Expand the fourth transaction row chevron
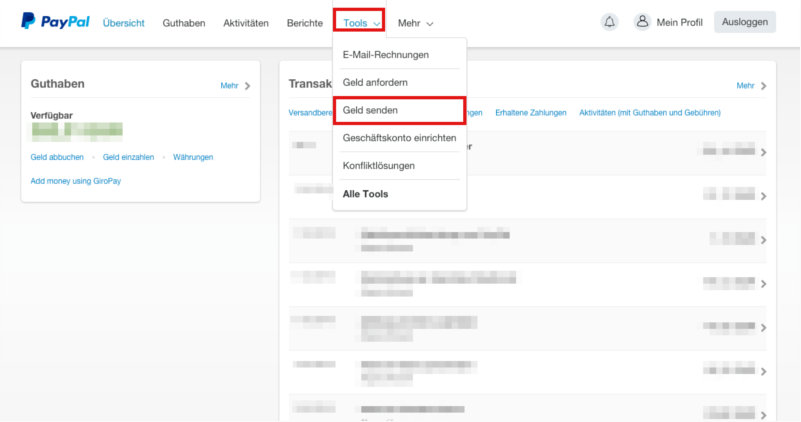801x422 pixels. click(763, 284)
